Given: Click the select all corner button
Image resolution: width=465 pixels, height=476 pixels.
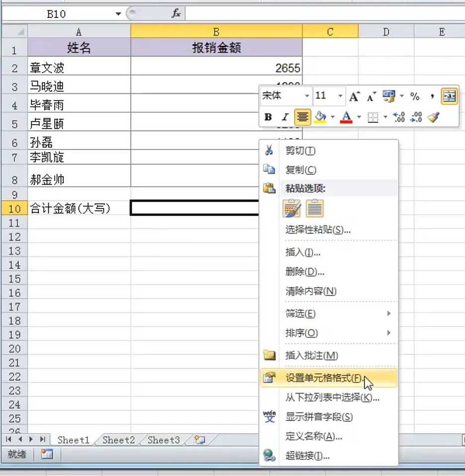Looking at the screenshot, I should (14, 32).
